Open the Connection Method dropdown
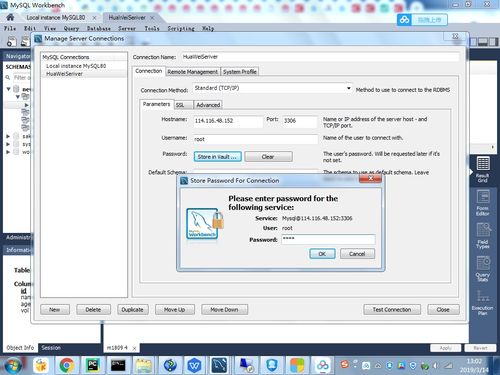Viewport: 500px width, 375px height. pyautogui.click(x=272, y=88)
